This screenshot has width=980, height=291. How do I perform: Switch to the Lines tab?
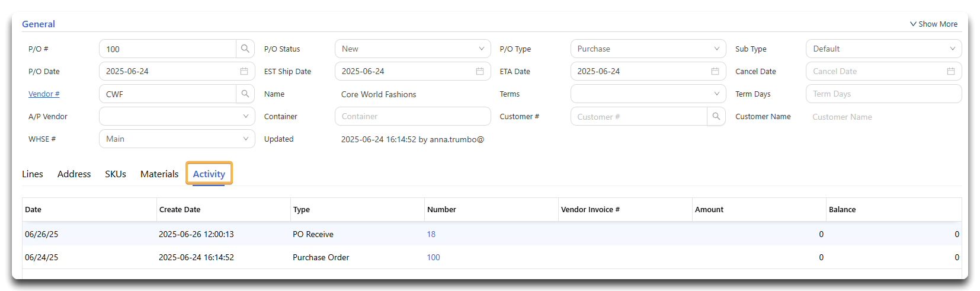(33, 174)
